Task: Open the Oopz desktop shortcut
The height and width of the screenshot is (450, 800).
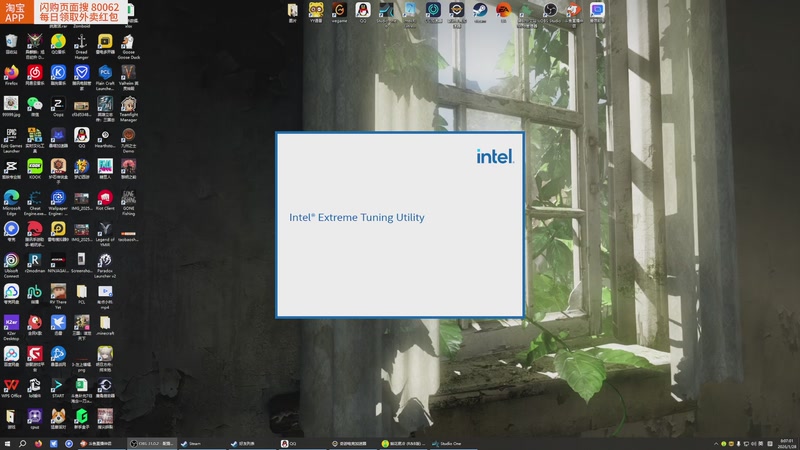Action: [x=58, y=106]
